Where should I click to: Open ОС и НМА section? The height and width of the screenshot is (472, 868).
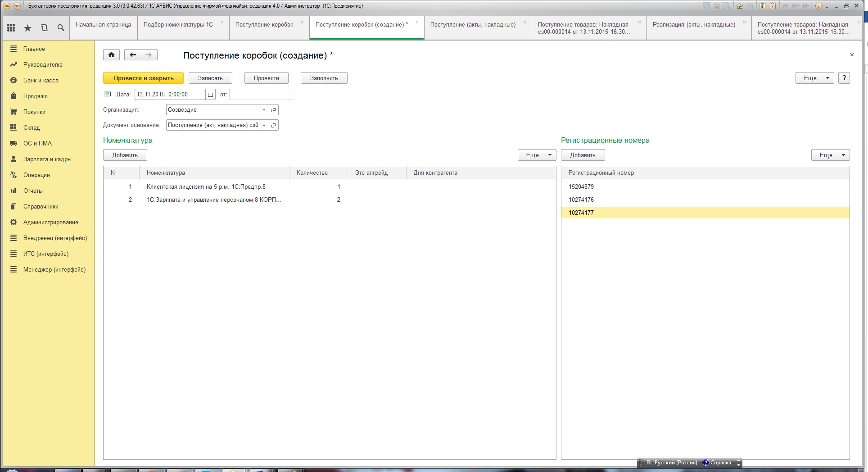click(x=37, y=144)
